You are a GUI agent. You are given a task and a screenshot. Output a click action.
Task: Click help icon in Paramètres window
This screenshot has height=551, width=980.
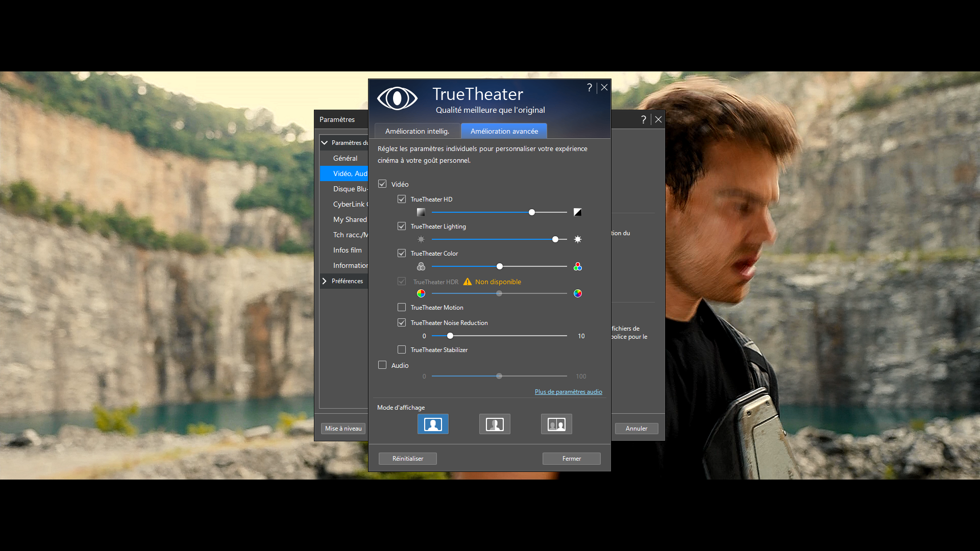click(644, 119)
